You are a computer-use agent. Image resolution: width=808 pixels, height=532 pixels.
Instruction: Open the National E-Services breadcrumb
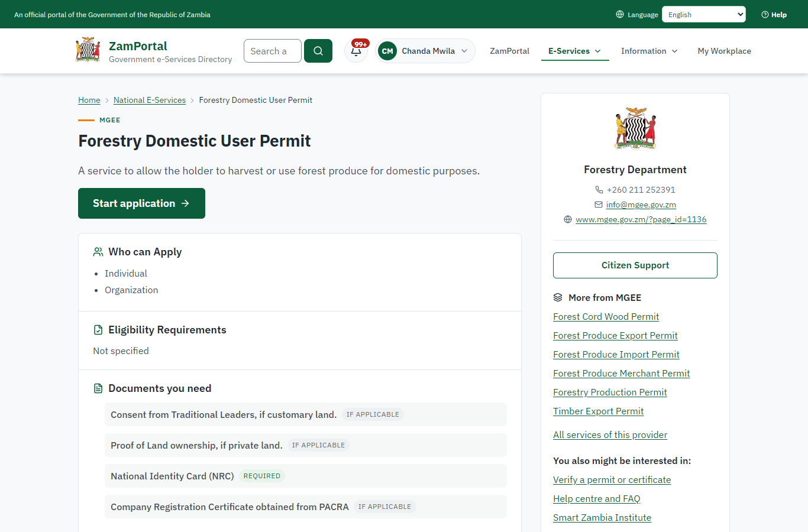click(x=150, y=100)
